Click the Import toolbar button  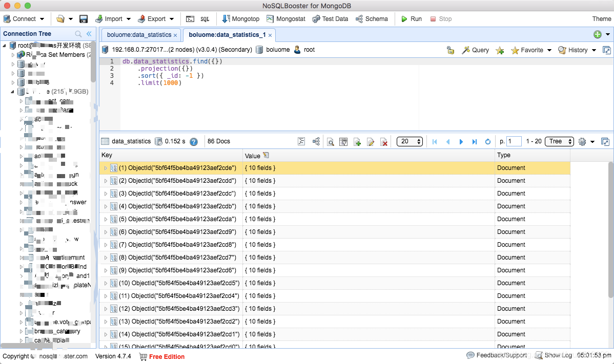click(109, 19)
